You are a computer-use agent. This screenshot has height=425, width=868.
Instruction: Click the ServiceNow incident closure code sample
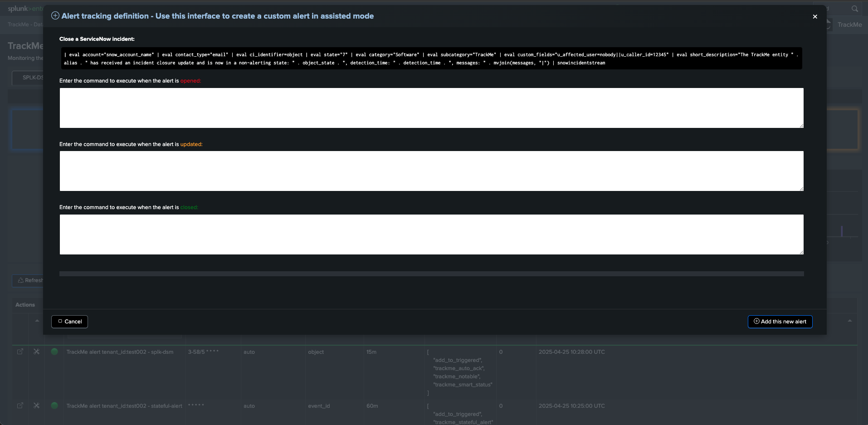tap(431, 59)
